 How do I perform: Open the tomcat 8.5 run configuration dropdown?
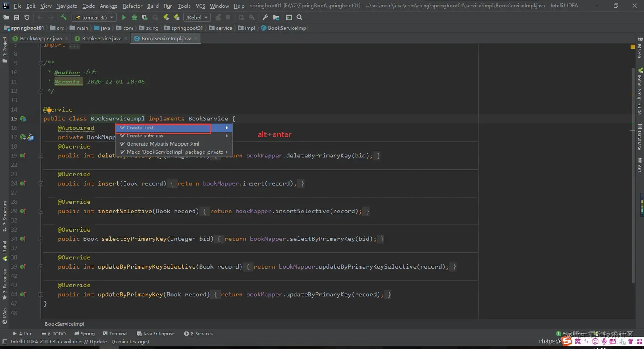pyautogui.click(x=95, y=17)
